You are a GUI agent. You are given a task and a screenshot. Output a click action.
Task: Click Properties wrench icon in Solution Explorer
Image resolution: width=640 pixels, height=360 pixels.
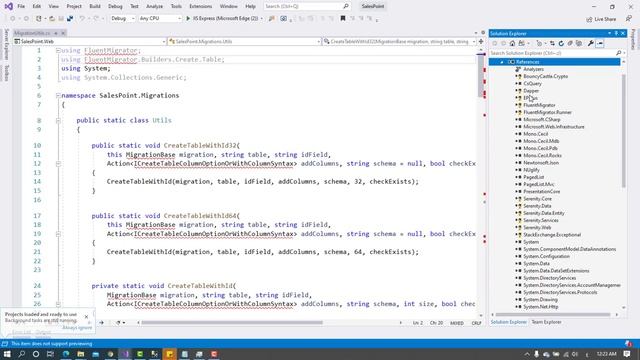[590, 43]
